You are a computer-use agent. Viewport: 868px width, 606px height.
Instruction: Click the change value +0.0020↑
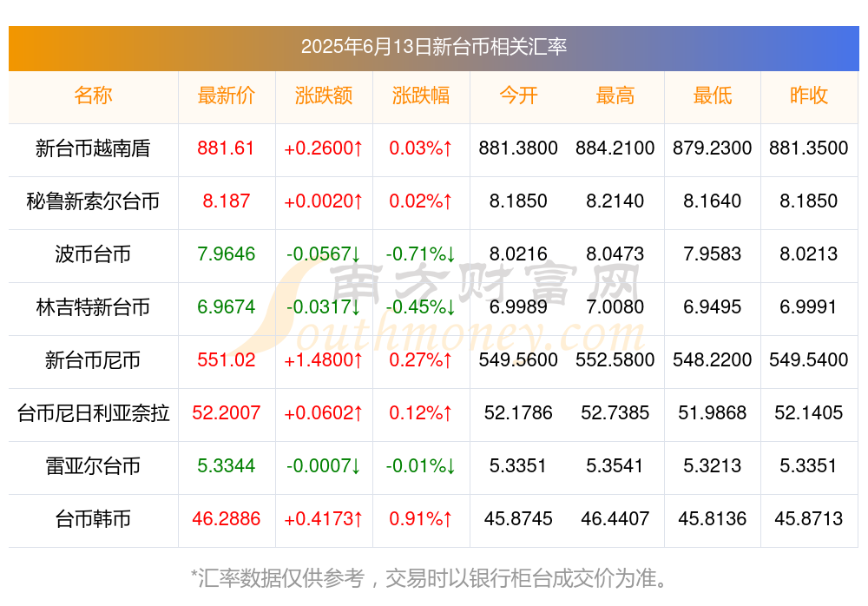323,201
